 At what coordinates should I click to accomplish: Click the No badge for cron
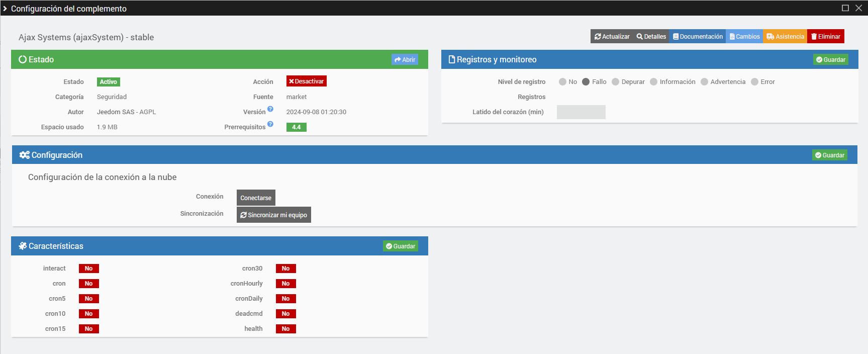coord(89,284)
